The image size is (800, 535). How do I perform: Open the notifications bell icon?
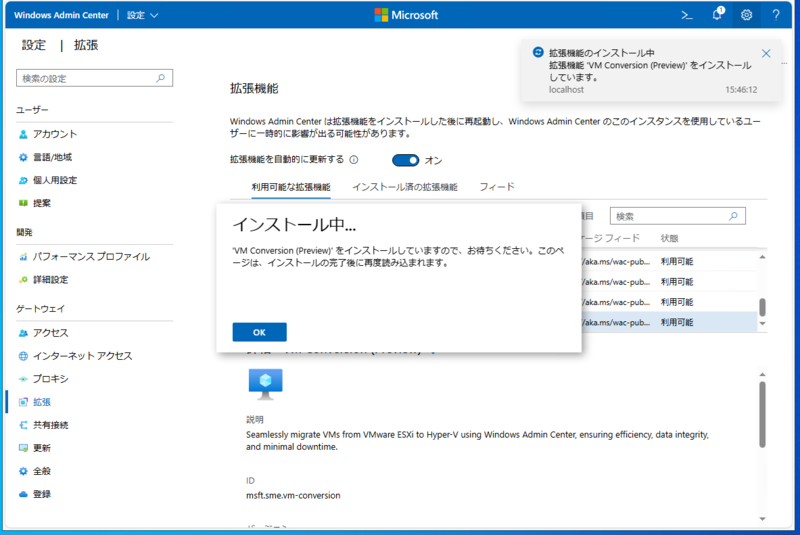click(x=717, y=14)
